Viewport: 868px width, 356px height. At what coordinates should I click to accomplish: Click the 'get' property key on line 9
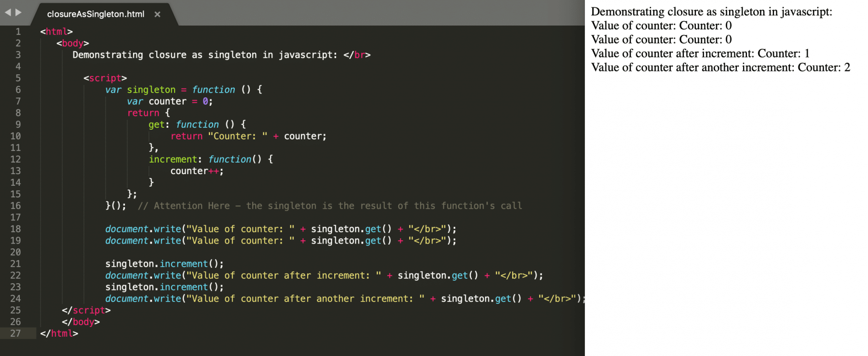tap(156, 124)
